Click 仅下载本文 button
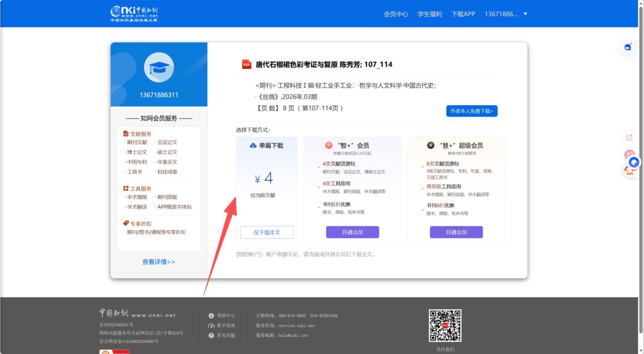The width and height of the screenshot is (644, 354). coord(267,232)
